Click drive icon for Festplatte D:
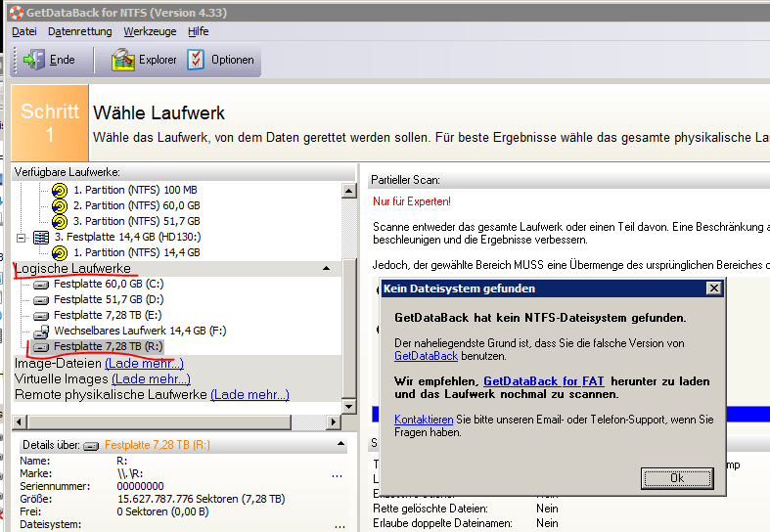 (41, 300)
